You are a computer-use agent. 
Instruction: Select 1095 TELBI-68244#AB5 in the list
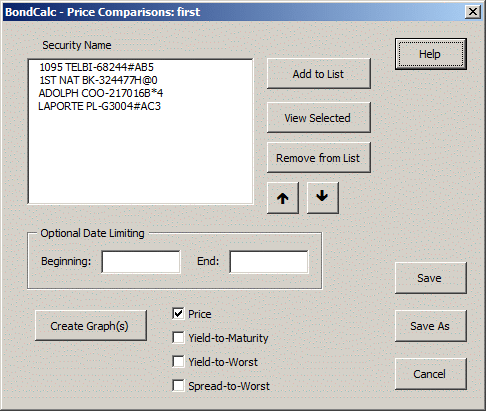click(x=96, y=67)
